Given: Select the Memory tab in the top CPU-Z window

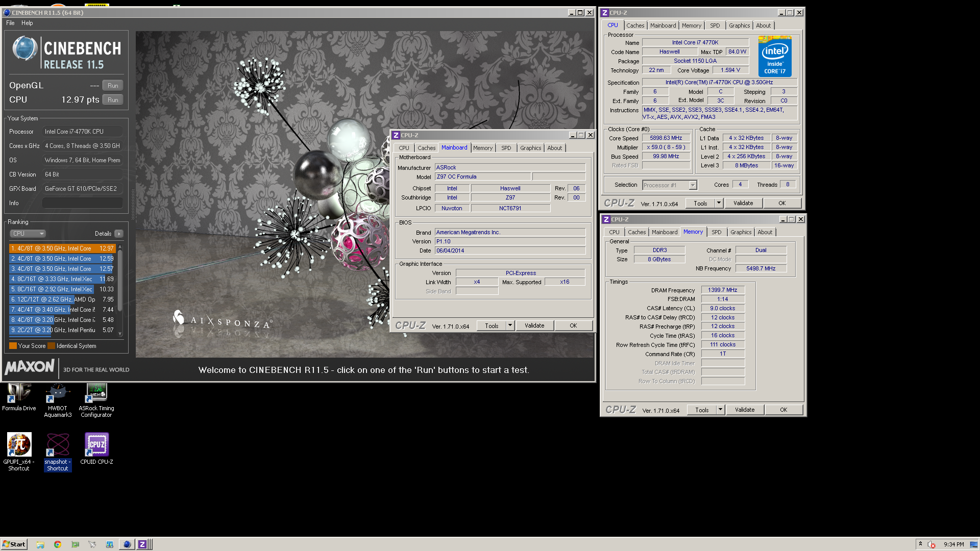Looking at the screenshot, I should click(x=692, y=26).
